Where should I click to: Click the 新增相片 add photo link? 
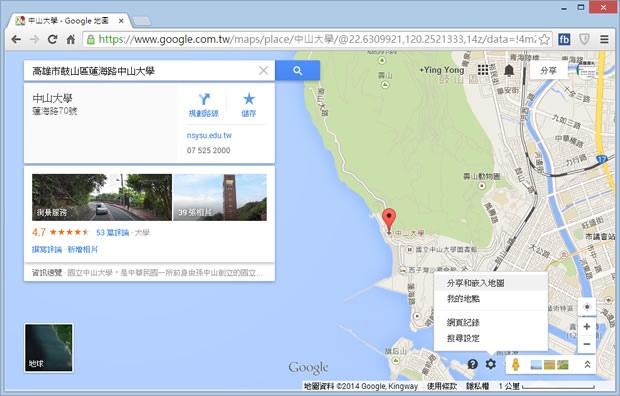tap(83, 249)
